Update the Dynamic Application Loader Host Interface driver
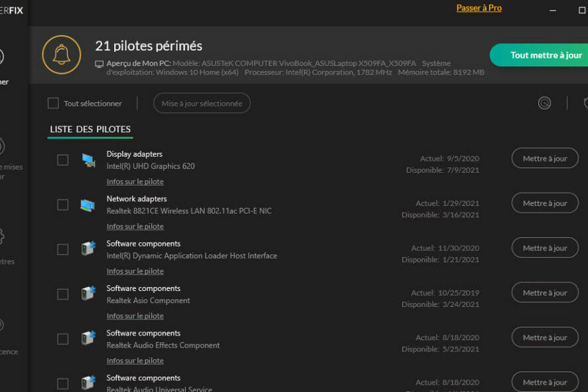 coord(545,248)
